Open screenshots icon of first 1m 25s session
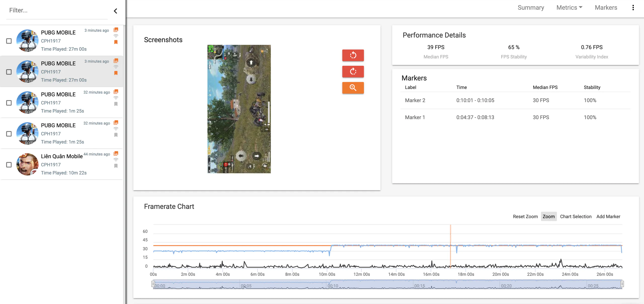The width and height of the screenshot is (644, 304). point(116,92)
